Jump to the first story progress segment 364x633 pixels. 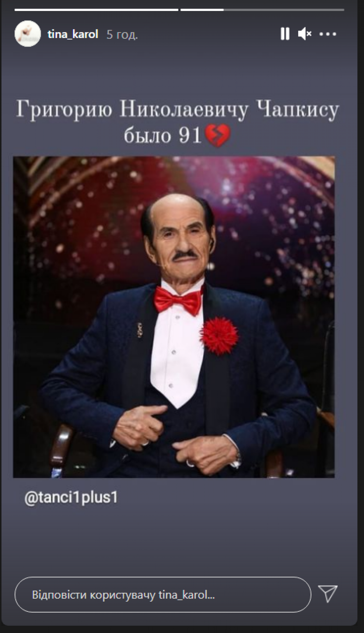point(96,10)
